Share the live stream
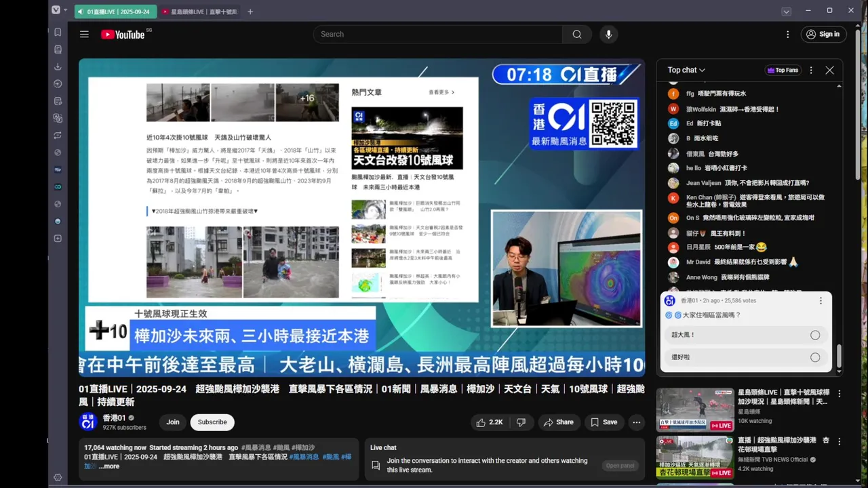The width and height of the screenshot is (868, 488). tap(559, 422)
